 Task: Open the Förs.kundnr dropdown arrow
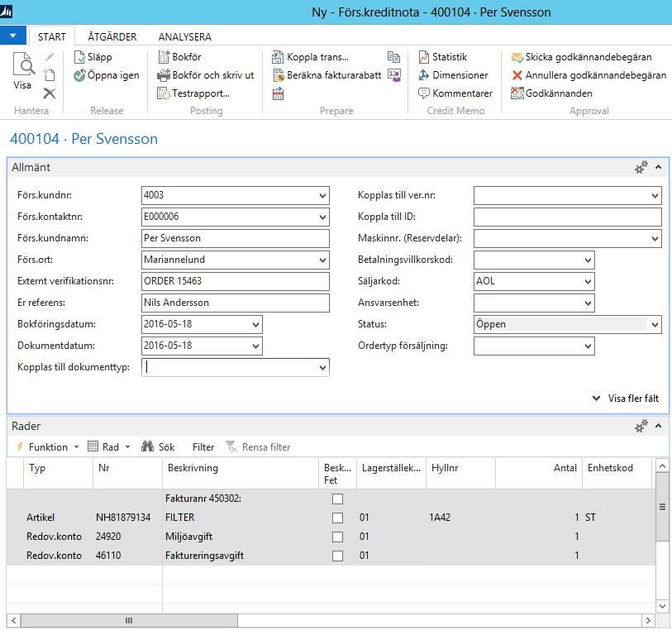click(322, 195)
